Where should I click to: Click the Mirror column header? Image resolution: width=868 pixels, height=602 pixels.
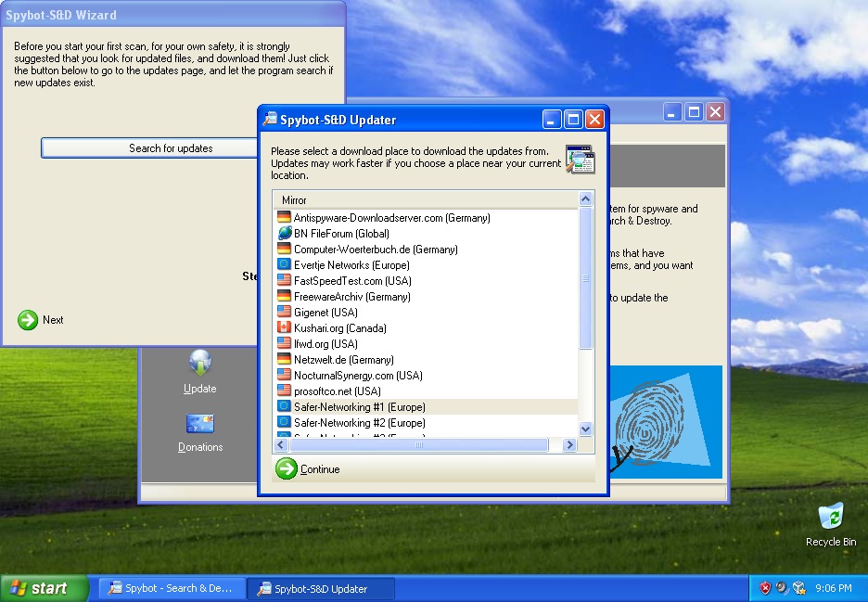click(426, 200)
